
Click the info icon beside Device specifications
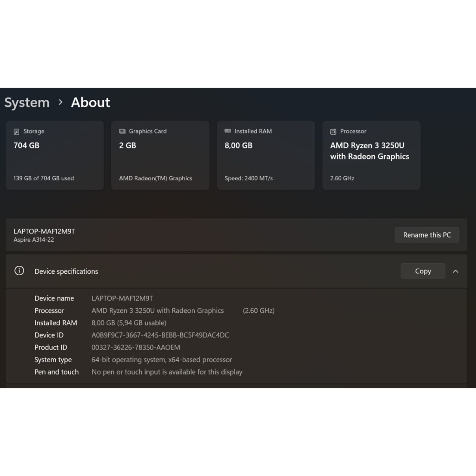coord(19,271)
